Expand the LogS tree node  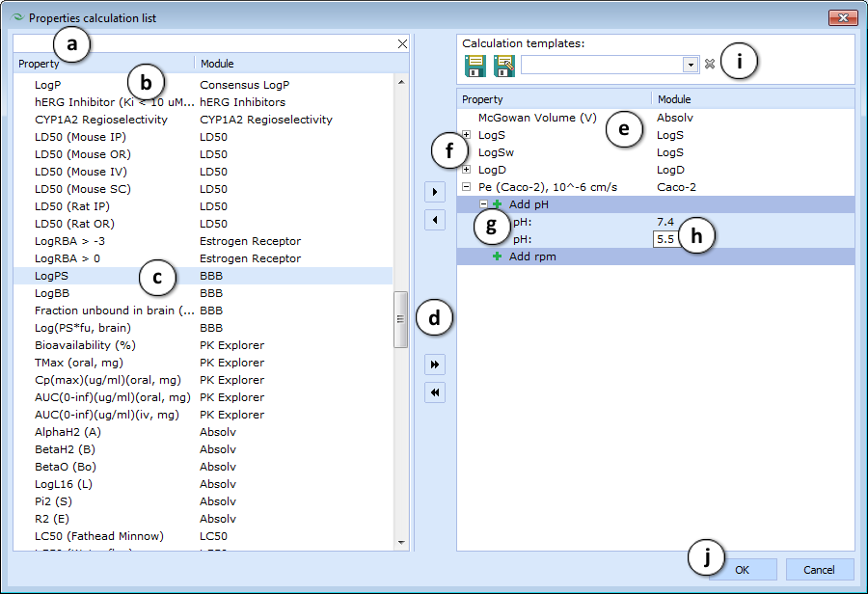[x=466, y=135]
